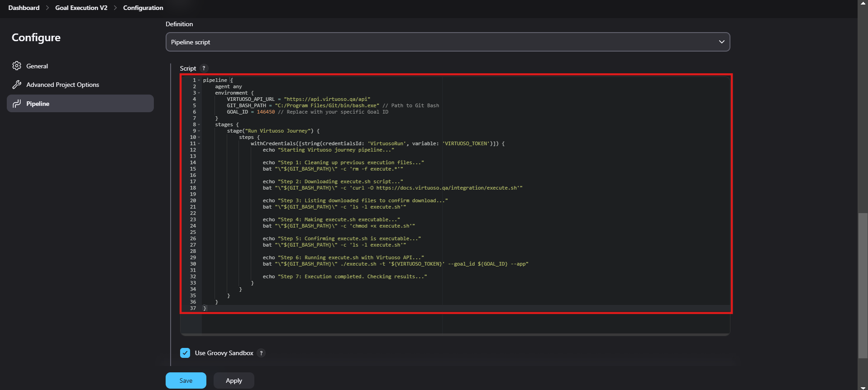Click line number 18 in the gutter
Viewport: 868px width, 390px height.
click(x=193, y=188)
